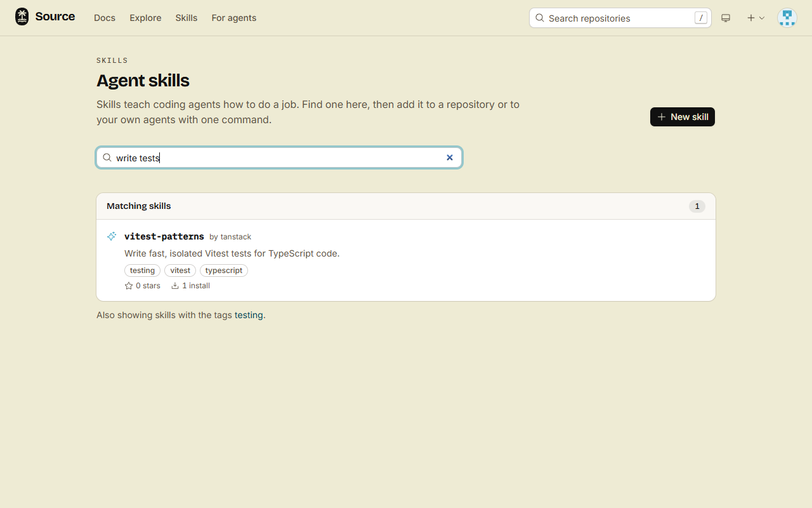Screen dimensions: 812x508
Task: Click into the write tests search box
Action: pyautogui.click(x=279, y=157)
